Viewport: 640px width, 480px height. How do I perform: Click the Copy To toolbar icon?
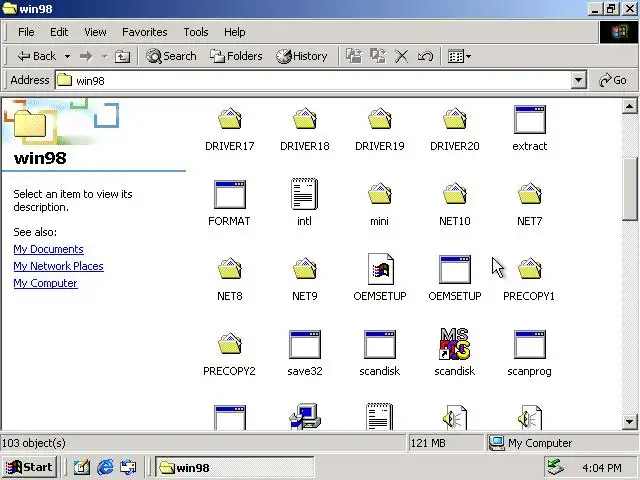coord(378,56)
